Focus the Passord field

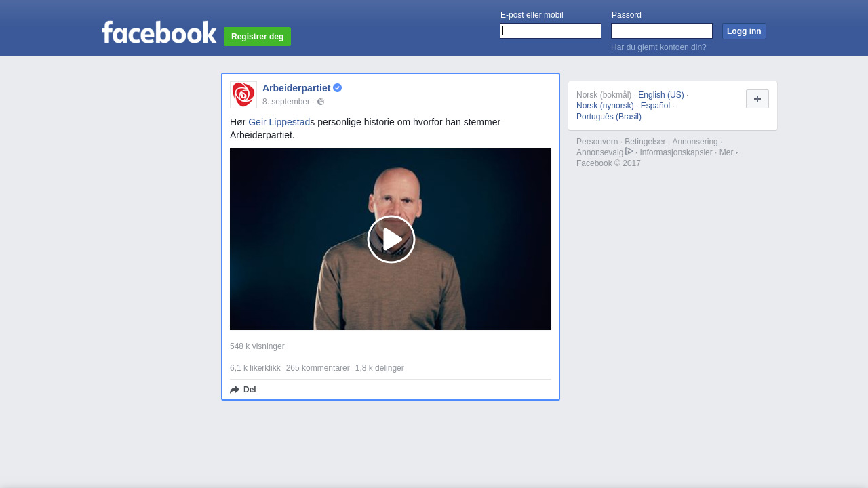pos(662,31)
